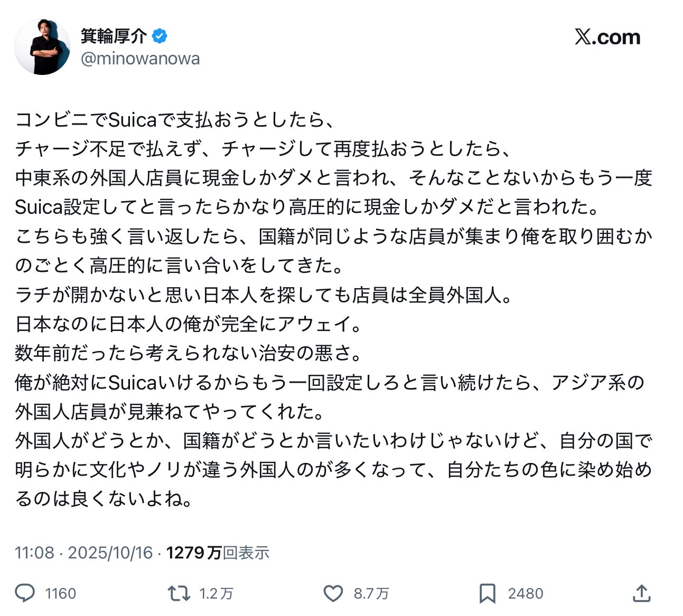Open the 1279万回表示 view count
The image size is (683, 616).
coord(218,553)
